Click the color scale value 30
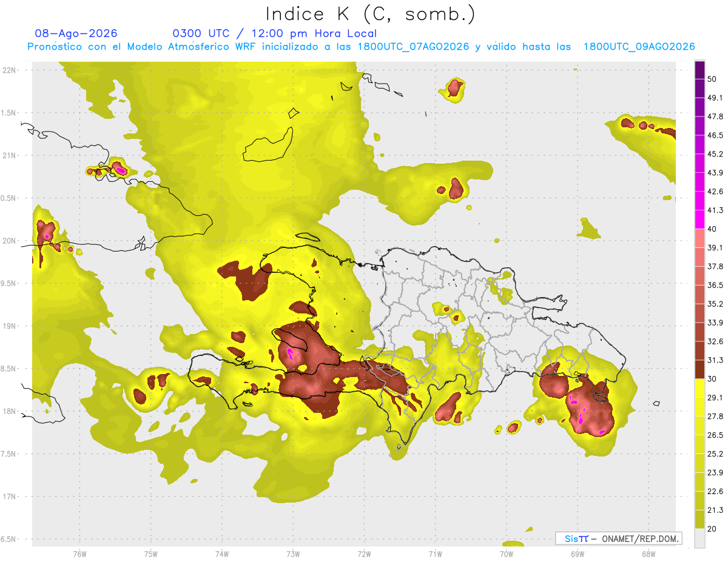The height and width of the screenshot is (562, 728). click(713, 379)
